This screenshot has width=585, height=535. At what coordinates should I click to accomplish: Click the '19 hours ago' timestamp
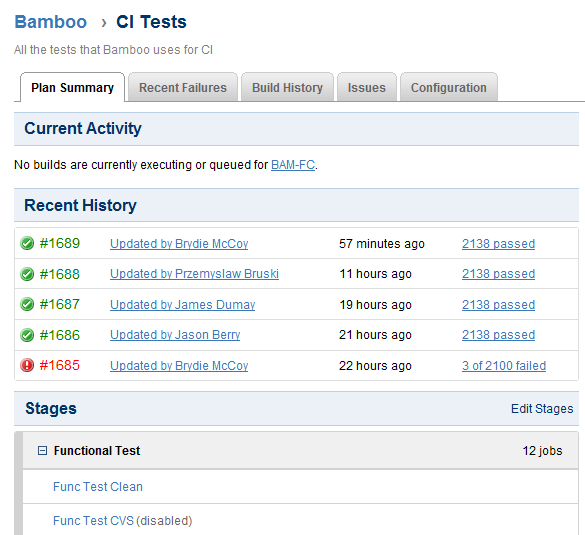[375, 305]
